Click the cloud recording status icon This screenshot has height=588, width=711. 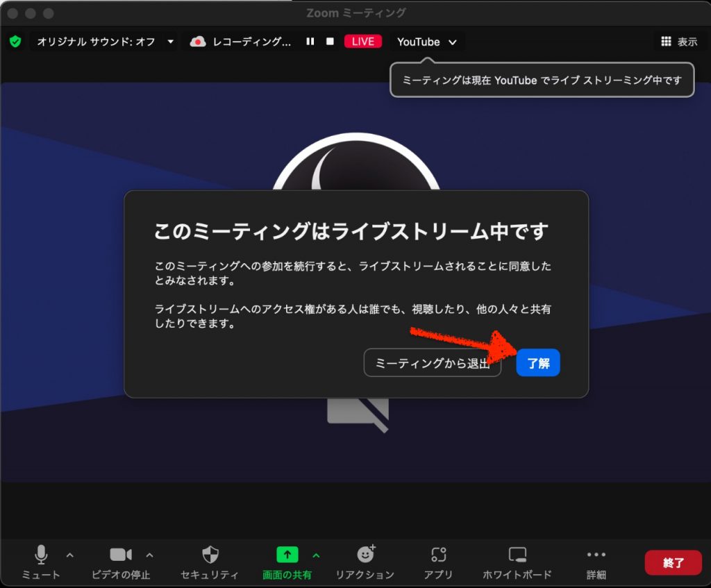(198, 42)
